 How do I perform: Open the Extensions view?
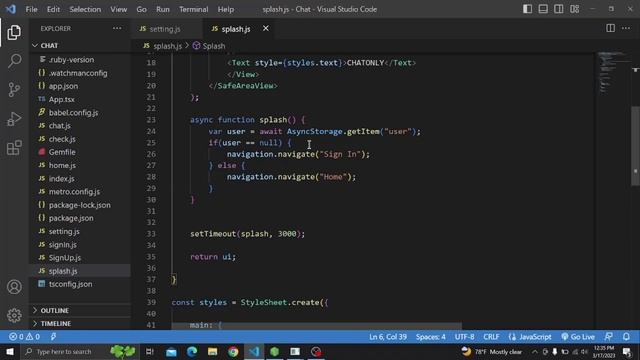click(14, 148)
